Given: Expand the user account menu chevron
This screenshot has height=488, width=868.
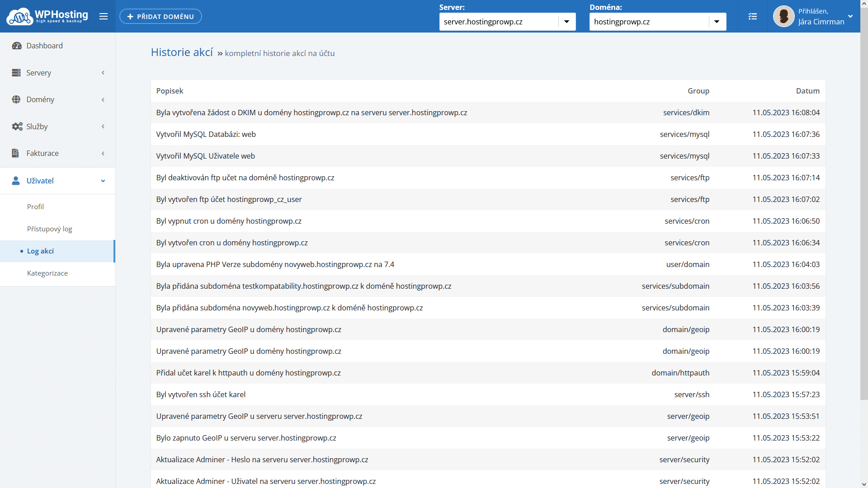Looking at the screenshot, I should [x=850, y=16].
